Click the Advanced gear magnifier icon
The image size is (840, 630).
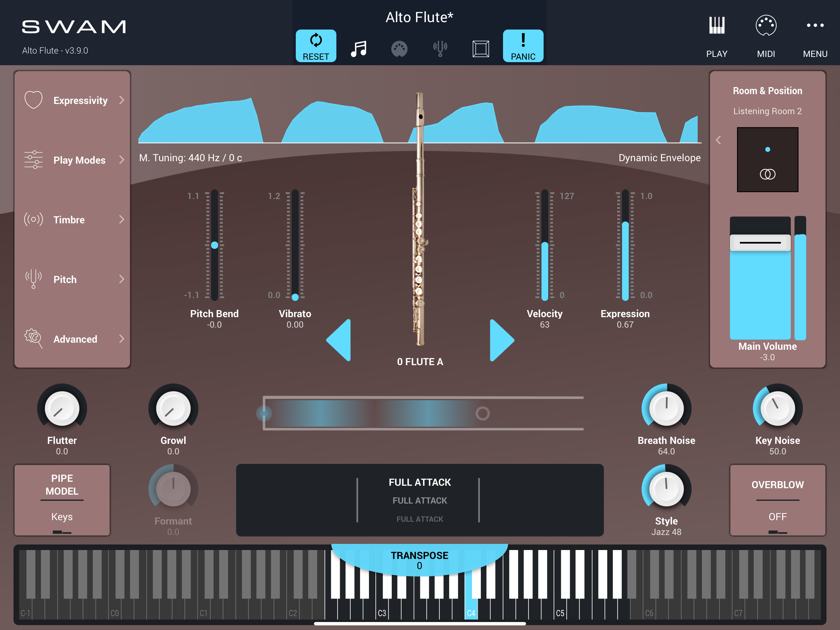(34, 339)
